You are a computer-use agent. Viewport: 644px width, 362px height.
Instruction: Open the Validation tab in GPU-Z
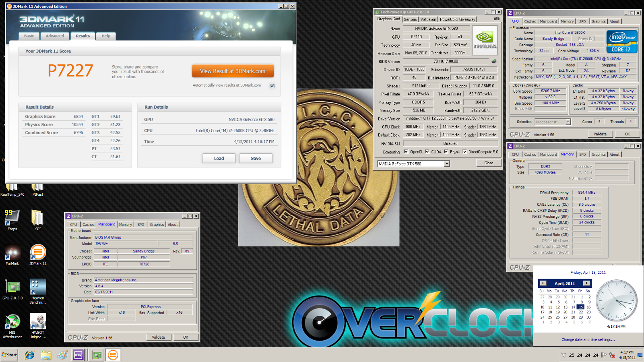point(428,19)
